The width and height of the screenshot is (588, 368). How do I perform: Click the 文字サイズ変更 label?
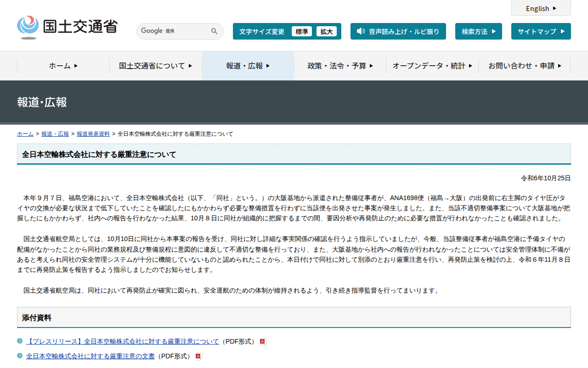(x=262, y=31)
